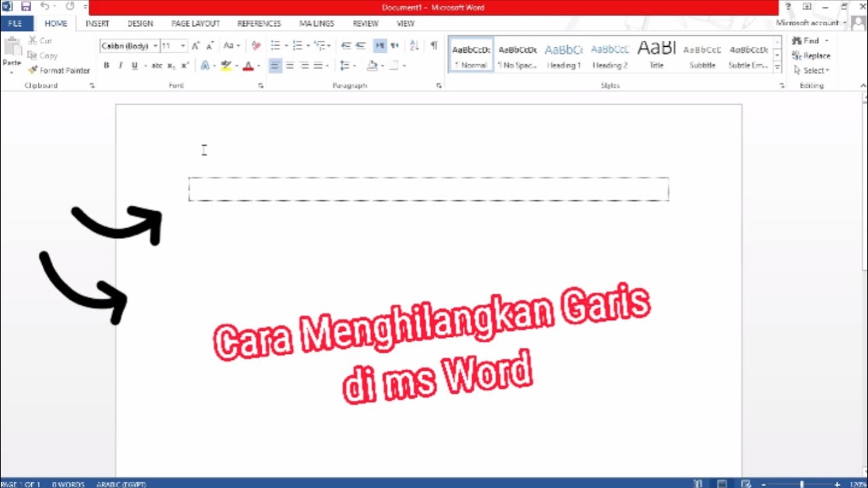
Task: Switch to the REVIEW tab
Action: (366, 24)
